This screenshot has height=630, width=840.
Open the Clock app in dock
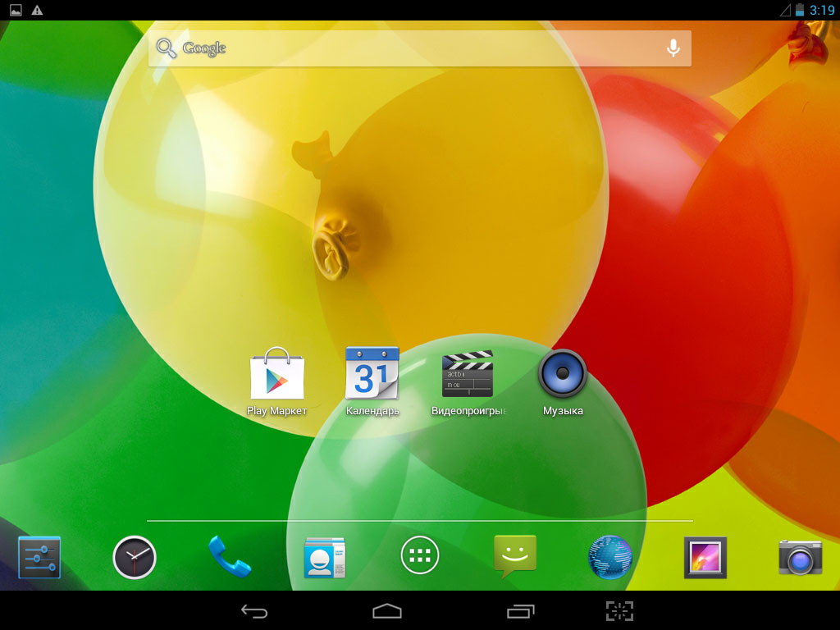(135, 557)
